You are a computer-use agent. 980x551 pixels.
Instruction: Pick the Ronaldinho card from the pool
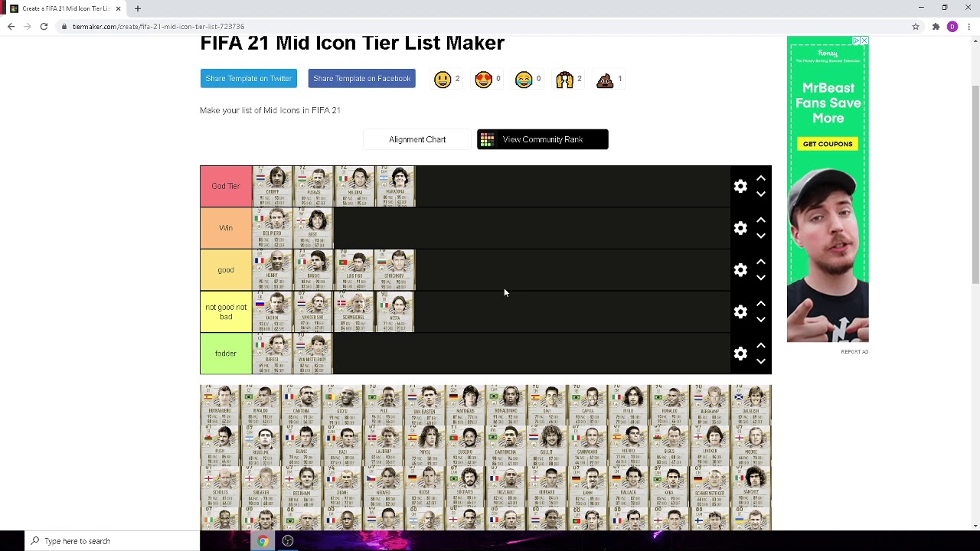[x=506, y=405]
